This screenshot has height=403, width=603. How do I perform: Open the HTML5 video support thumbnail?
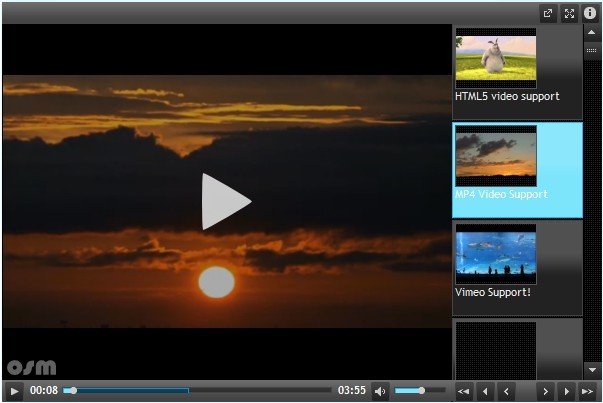[x=496, y=58]
